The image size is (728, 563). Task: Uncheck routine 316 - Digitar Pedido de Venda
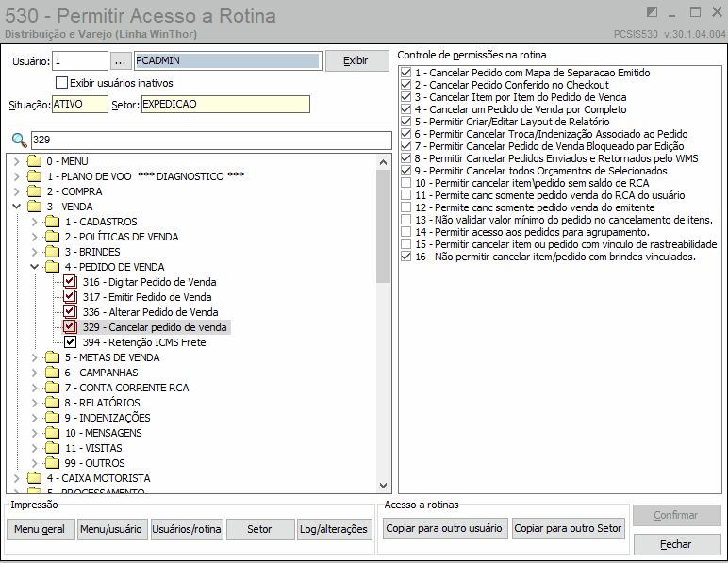click(x=70, y=282)
